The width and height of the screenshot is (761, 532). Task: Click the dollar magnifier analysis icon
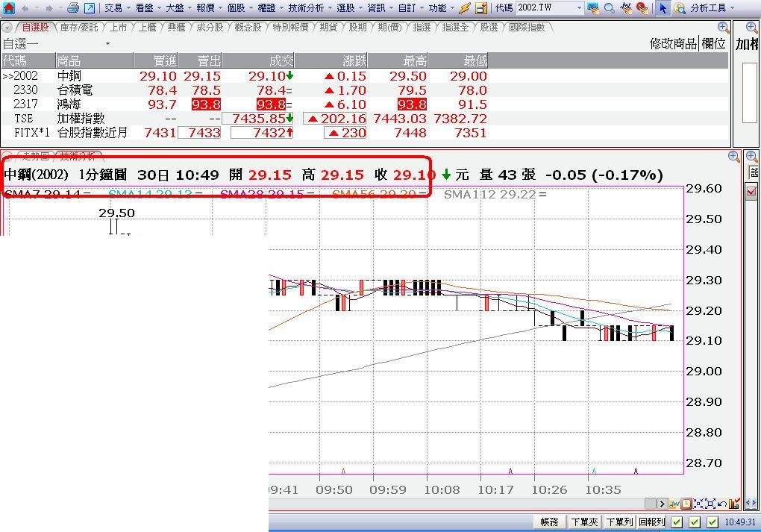680,8
